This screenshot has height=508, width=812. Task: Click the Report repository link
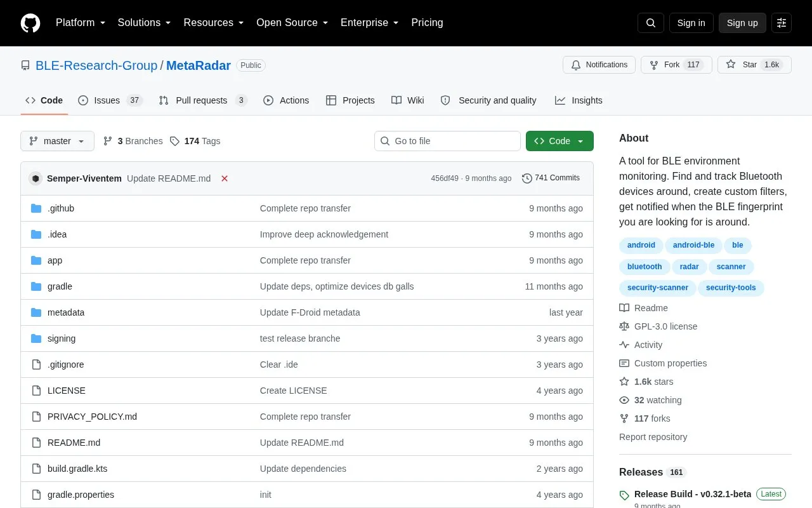pyautogui.click(x=653, y=437)
